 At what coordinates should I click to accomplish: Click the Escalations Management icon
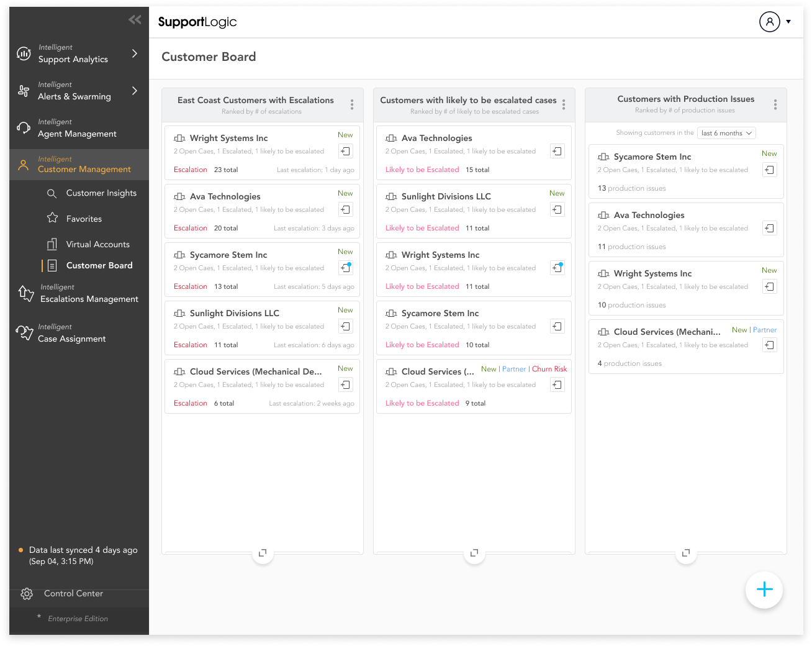26,293
